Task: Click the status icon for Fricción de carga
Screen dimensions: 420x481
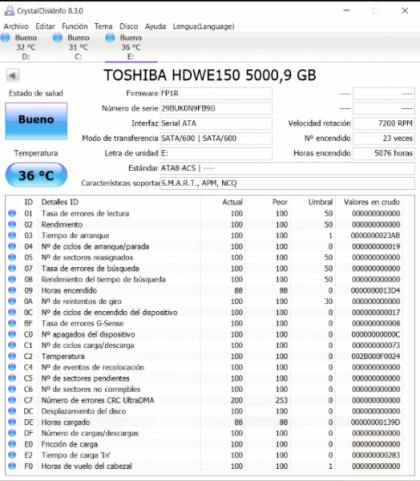Action: [x=12, y=444]
